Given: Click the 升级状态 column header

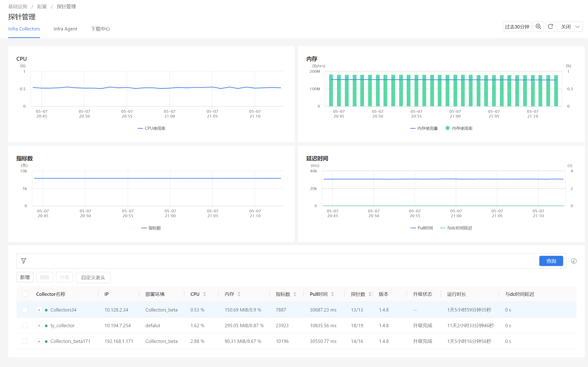Looking at the screenshot, I should [x=422, y=294].
